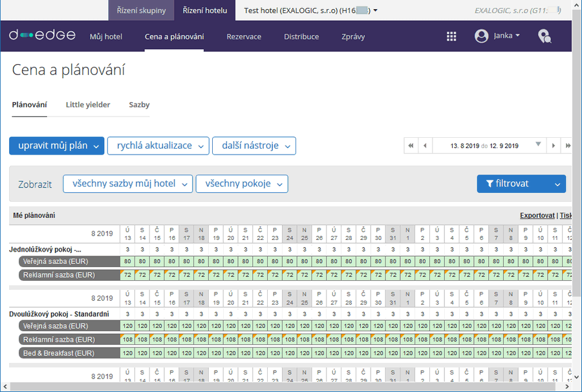Go to previous date period arrow
This screenshot has height=392, width=582.
[x=425, y=146]
